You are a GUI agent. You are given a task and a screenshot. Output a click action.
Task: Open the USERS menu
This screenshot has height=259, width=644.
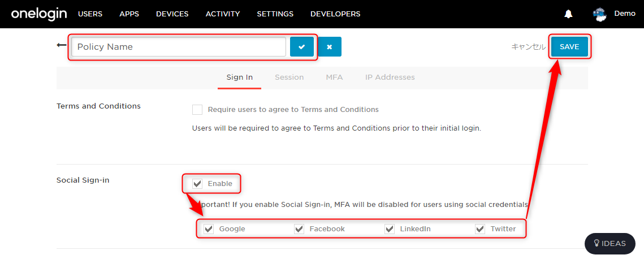coord(90,14)
